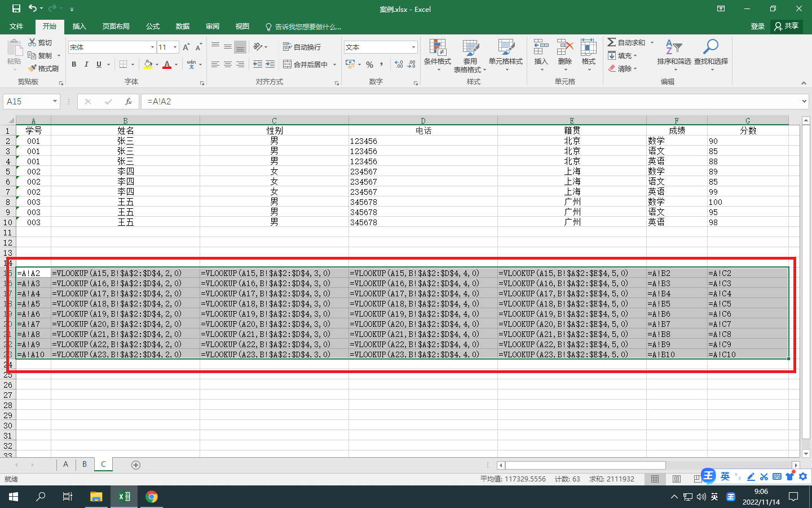Apply yellow fill color to cells
Image resolution: width=812 pixels, height=508 pixels.
tap(148, 64)
